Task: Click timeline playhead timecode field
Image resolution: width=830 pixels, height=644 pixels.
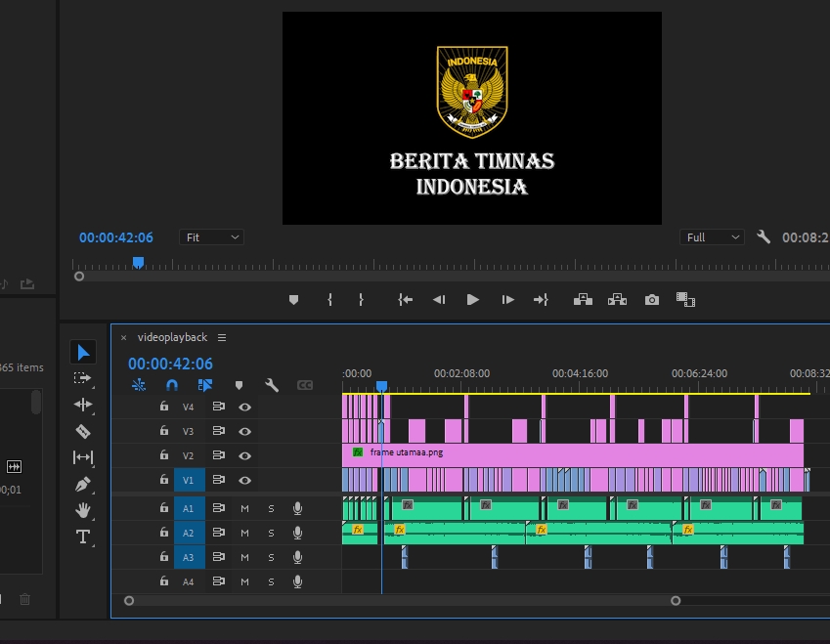Action: (170, 364)
